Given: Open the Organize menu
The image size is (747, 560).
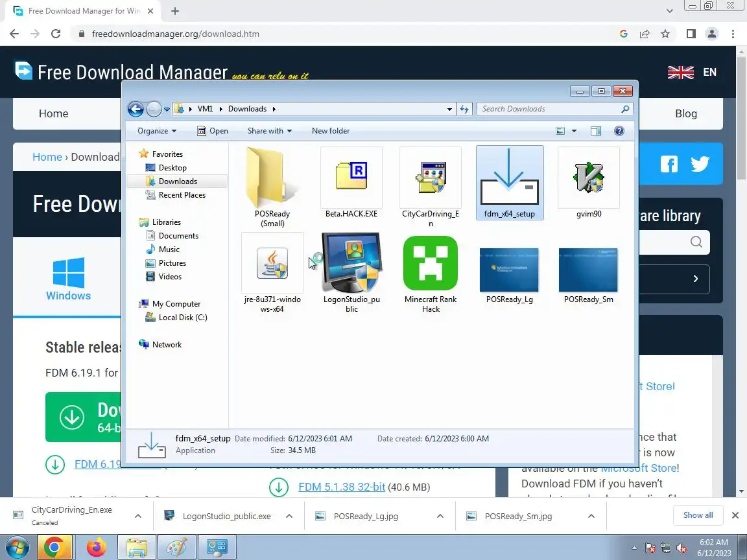Looking at the screenshot, I should click(x=157, y=131).
